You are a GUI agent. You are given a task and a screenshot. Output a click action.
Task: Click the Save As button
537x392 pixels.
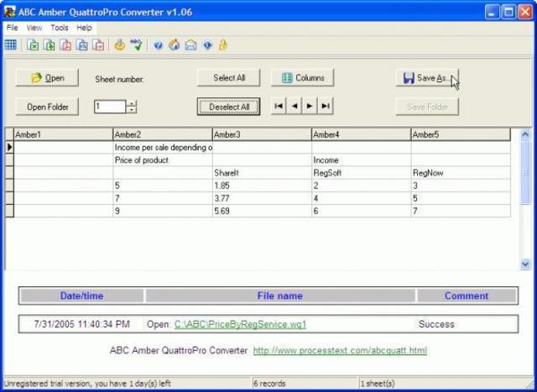coord(427,78)
